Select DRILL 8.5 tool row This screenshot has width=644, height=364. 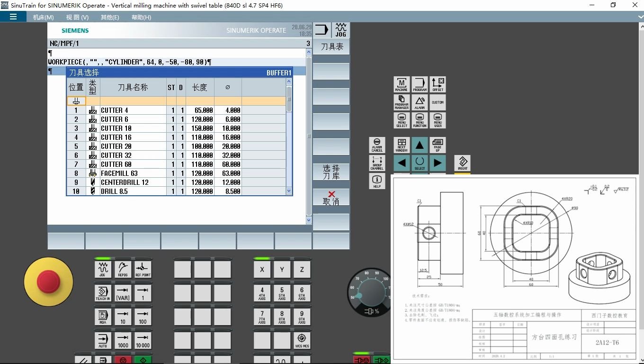[x=176, y=191]
